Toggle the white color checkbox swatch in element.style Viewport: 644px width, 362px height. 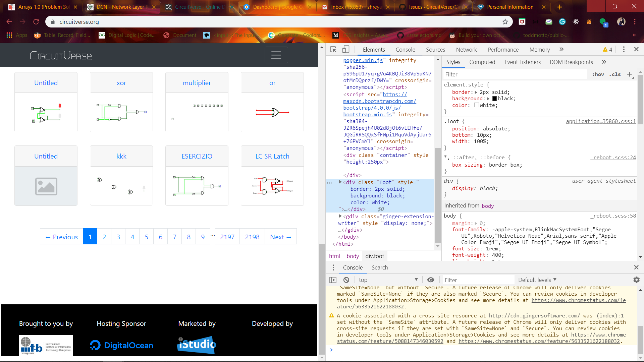coord(476,105)
